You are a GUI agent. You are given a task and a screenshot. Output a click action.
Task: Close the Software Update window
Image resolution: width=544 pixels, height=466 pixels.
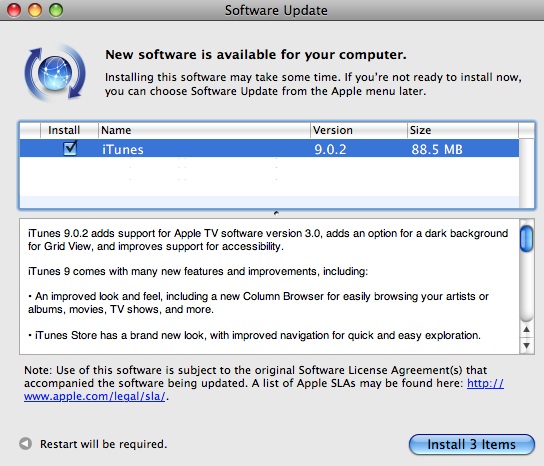(14, 10)
